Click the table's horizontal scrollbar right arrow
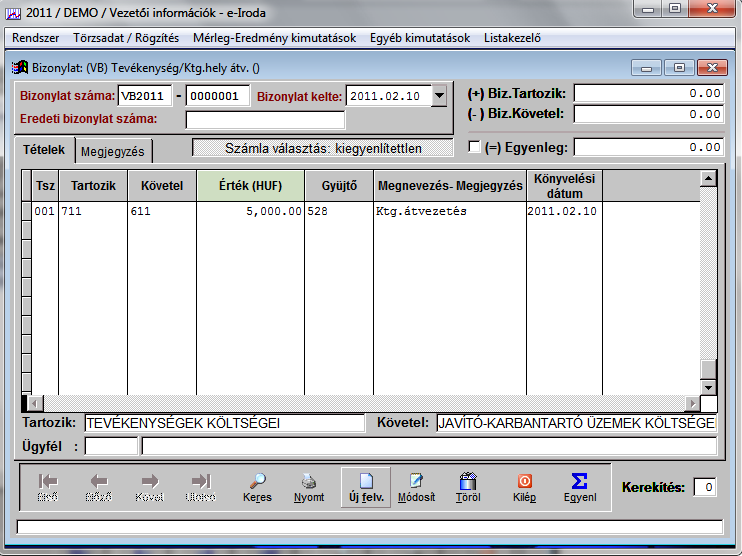This screenshot has height=556, width=742. 690,403
